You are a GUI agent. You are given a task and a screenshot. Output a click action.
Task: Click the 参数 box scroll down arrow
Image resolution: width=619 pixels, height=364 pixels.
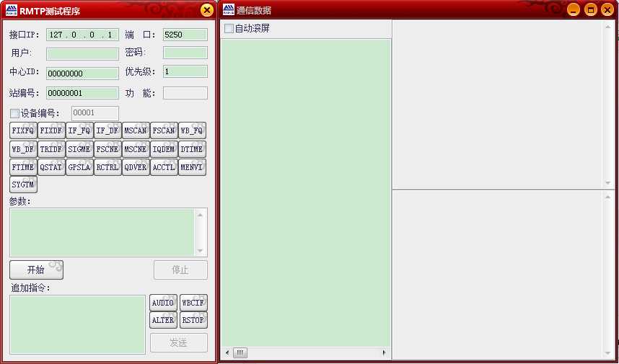(x=200, y=251)
